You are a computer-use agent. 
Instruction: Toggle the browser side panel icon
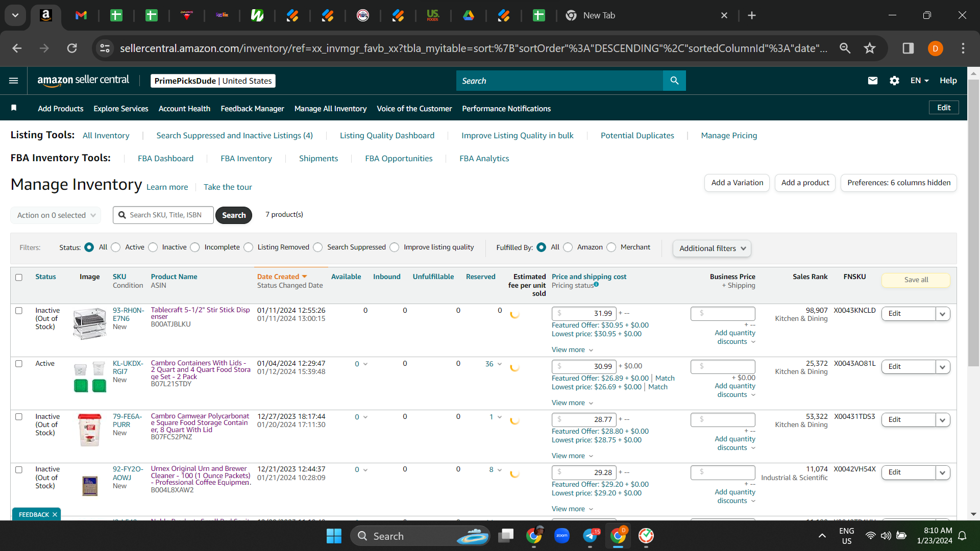coord(908,48)
